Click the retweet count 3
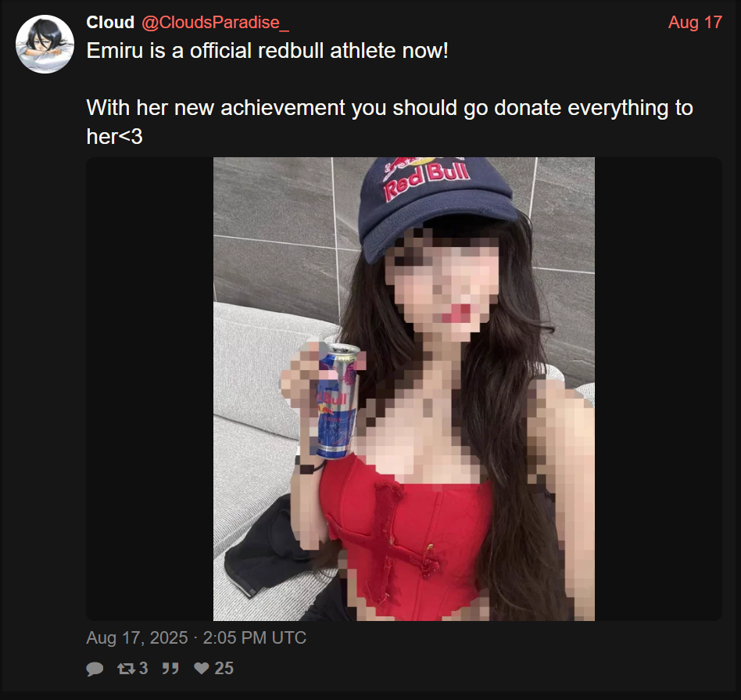Screen dimensions: 741x700 pyautogui.click(x=143, y=668)
